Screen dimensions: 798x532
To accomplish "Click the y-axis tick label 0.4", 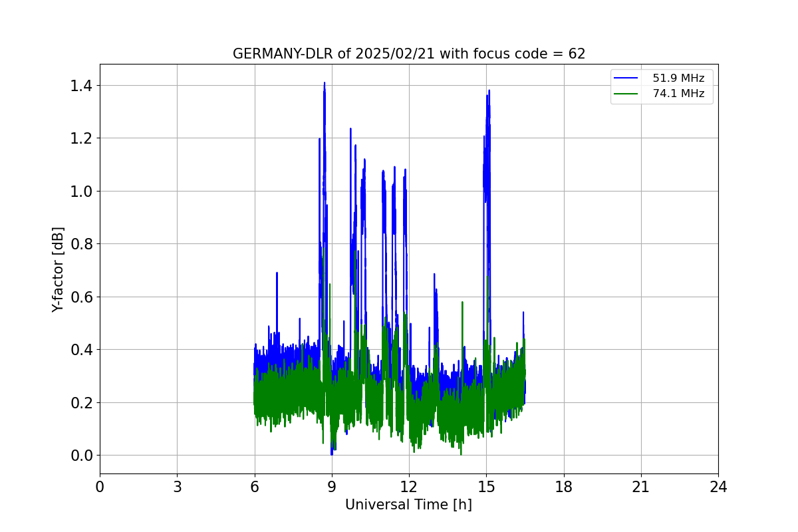I will (81, 350).
